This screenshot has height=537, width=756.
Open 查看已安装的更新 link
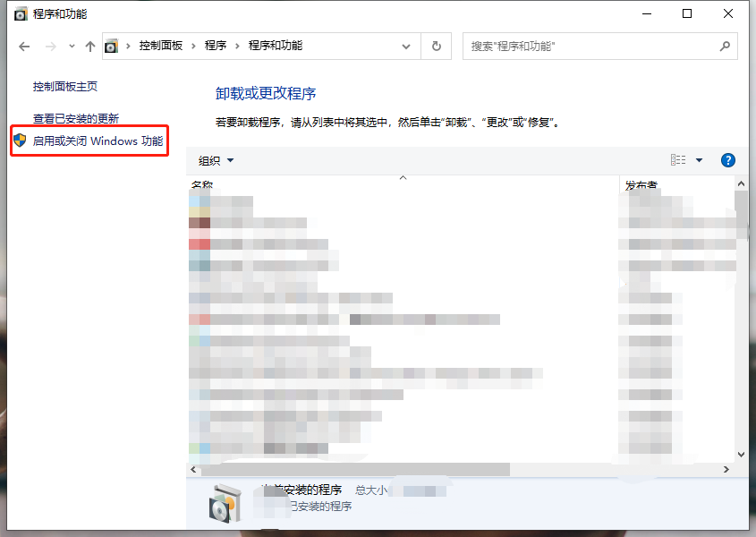pyautogui.click(x=76, y=118)
